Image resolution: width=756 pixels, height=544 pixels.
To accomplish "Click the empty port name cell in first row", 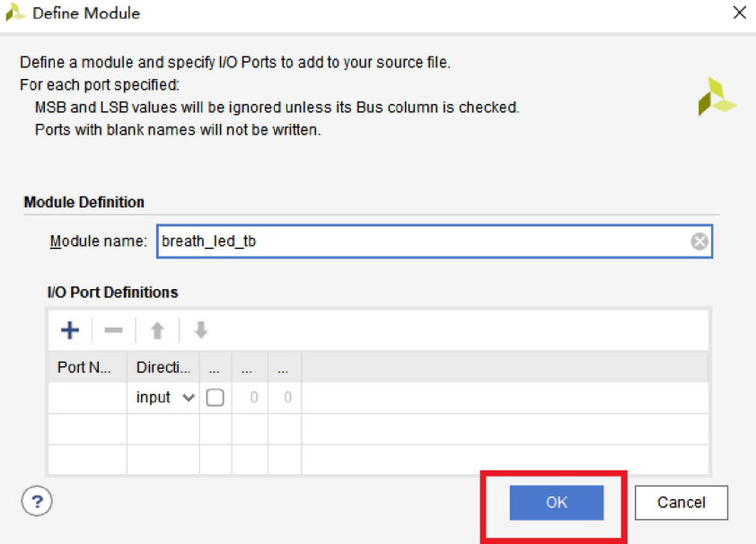I will [x=86, y=398].
